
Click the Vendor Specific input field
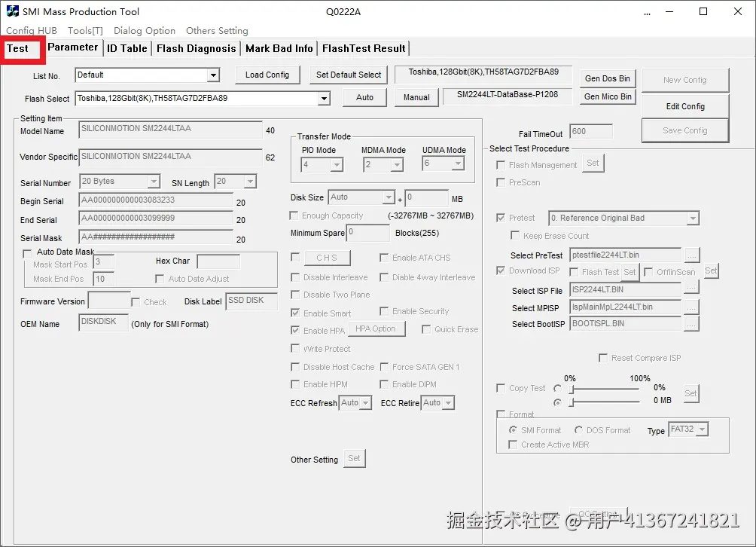[170, 157]
